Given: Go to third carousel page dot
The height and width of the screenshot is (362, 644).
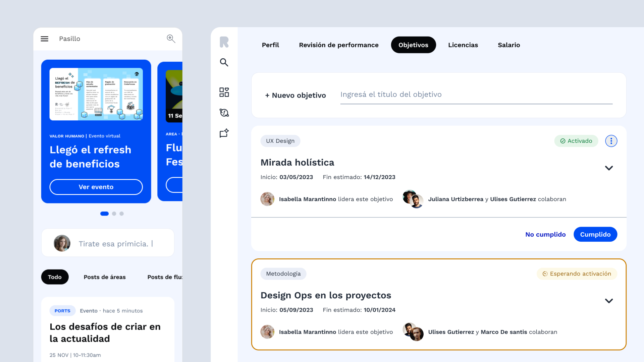Looking at the screenshot, I should coord(121,214).
